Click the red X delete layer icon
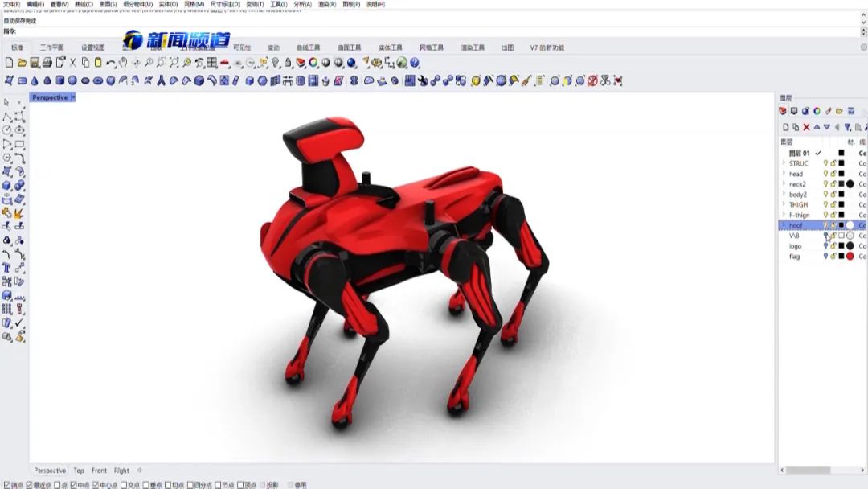The image size is (868, 489). pos(806,127)
